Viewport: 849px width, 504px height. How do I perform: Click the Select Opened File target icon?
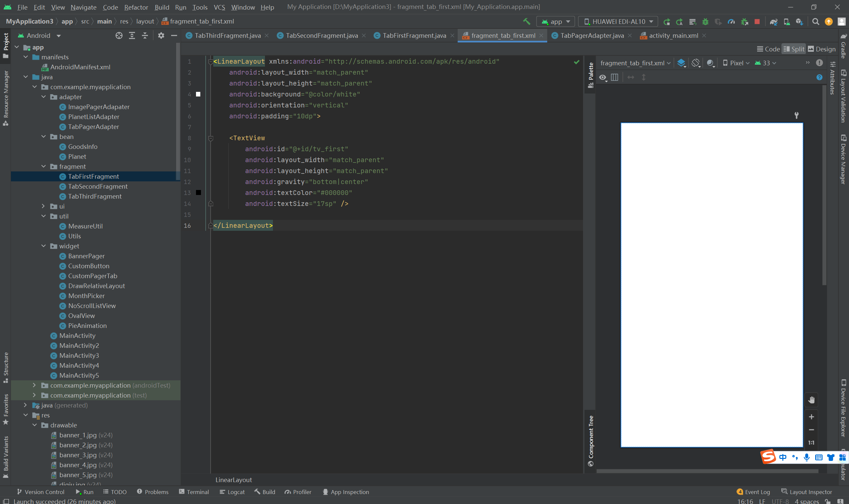click(119, 36)
